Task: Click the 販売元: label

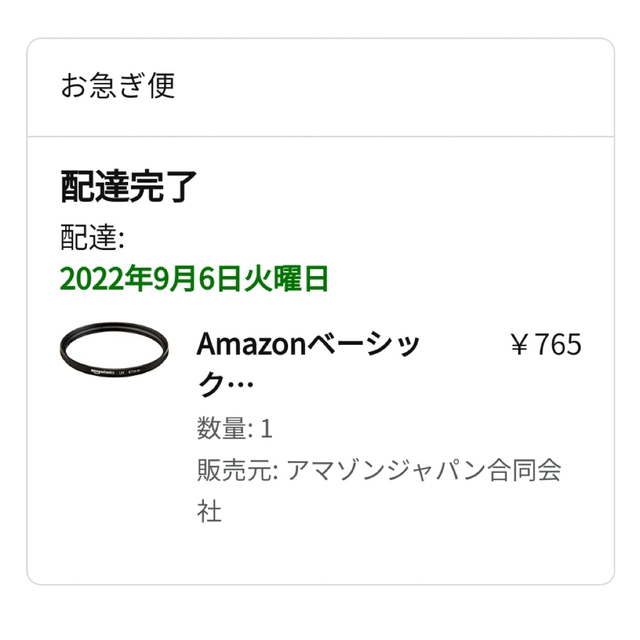Action: 238,470
